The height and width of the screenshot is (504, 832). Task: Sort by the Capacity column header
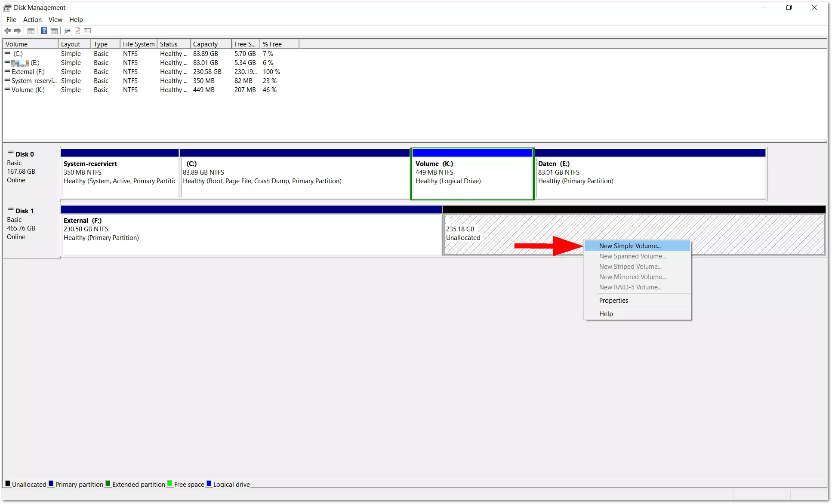[x=205, y=44]
